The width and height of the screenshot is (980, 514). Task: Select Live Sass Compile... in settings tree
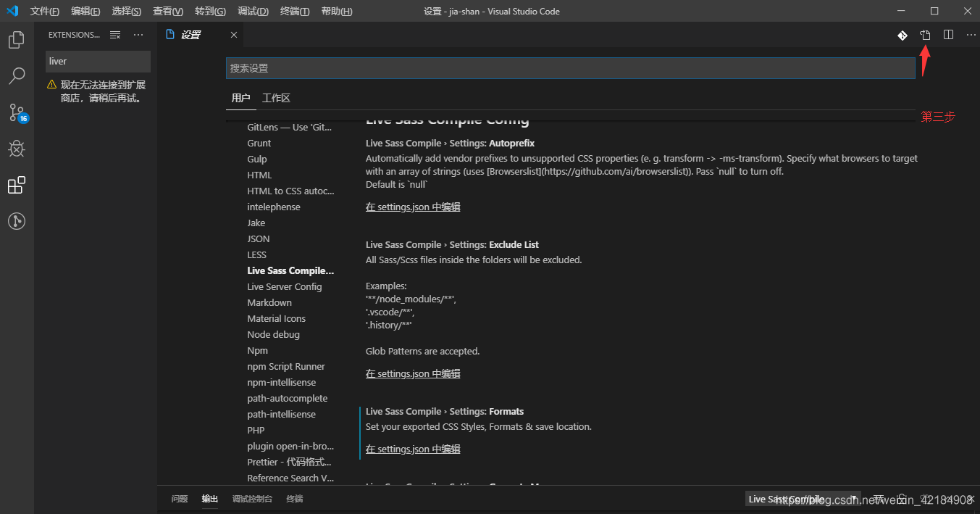(x=290, y=270)
